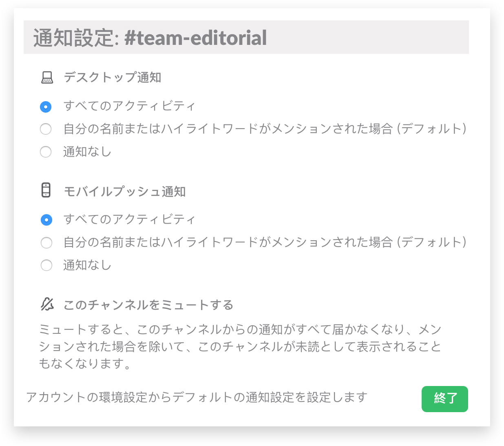Screen dimensions: 504x446
Task: Select mobile push mentions-only (デフォルト) radio button
Action: click(x=46, y=243)
